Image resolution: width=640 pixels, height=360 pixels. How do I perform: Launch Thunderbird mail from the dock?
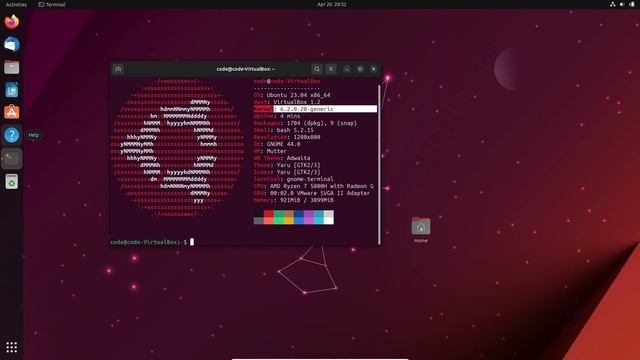pyautogui.click(x=11, y=44)
